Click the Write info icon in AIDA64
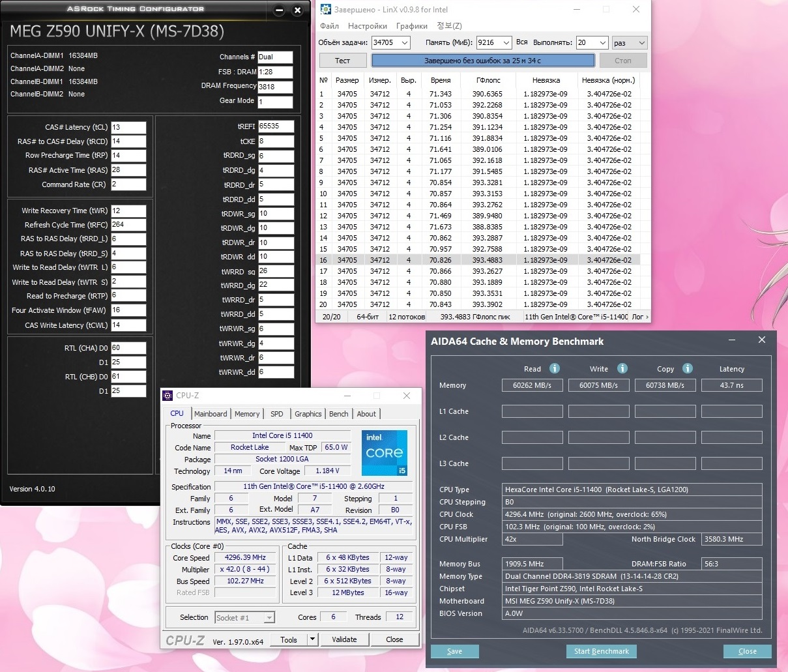This screenshot has height=672, width=788. click(x=622, y=368)
